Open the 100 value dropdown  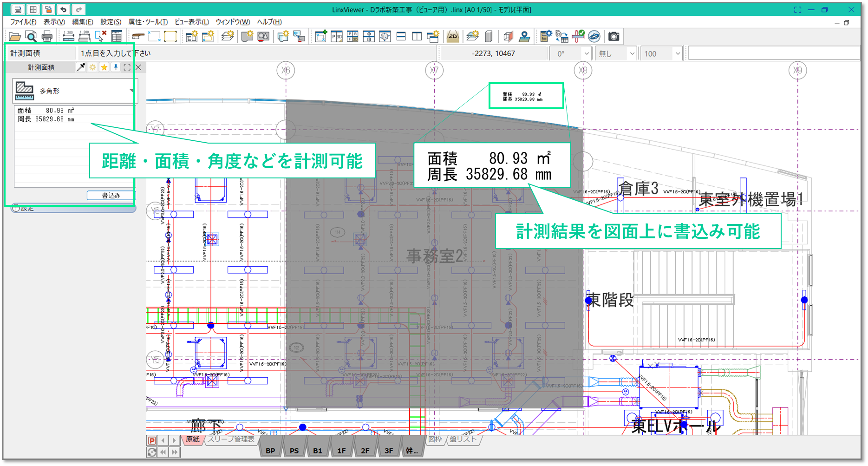[677, 54]
